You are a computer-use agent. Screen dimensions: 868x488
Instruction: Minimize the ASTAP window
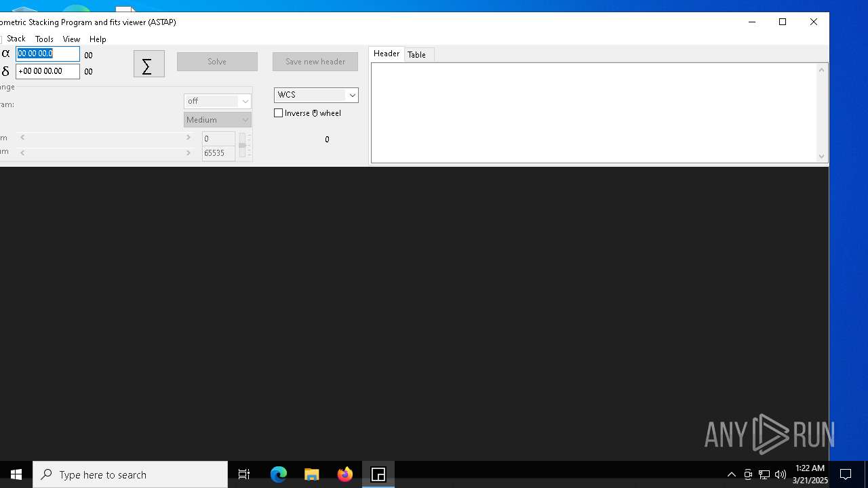[x=751, y=22]
